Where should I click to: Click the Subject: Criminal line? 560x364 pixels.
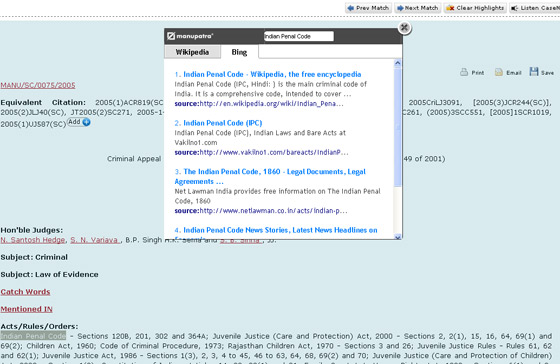(x=34, y=257)
